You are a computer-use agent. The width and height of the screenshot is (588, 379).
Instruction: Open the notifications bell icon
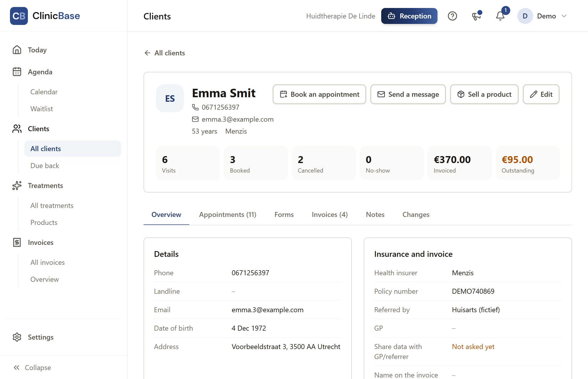coord(500,16)
